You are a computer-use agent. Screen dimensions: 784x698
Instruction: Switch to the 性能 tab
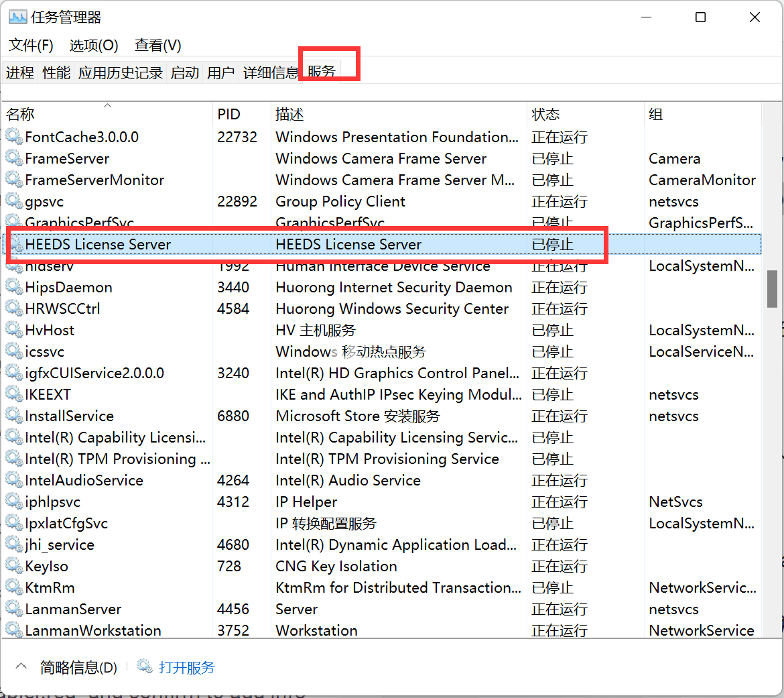click(x=56, y=72)
